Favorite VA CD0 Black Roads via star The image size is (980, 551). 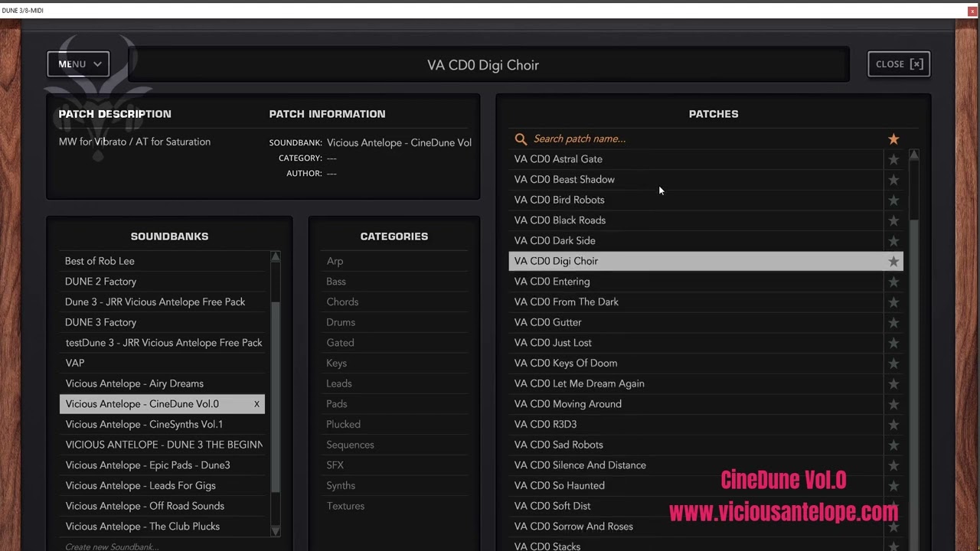[893, 220]
